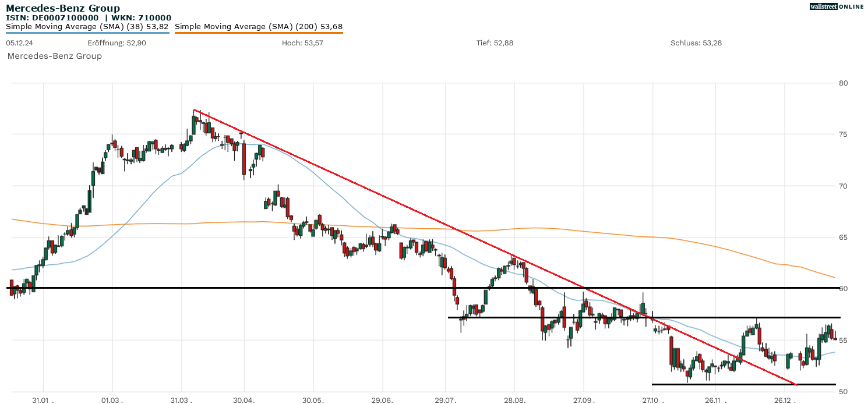868x404 pixels.
Task: Click the 80 price axis label
Action: 843,83
